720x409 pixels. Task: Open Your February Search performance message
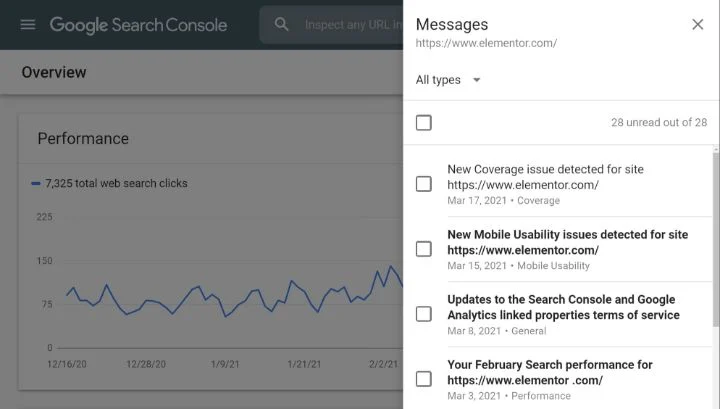549,372
